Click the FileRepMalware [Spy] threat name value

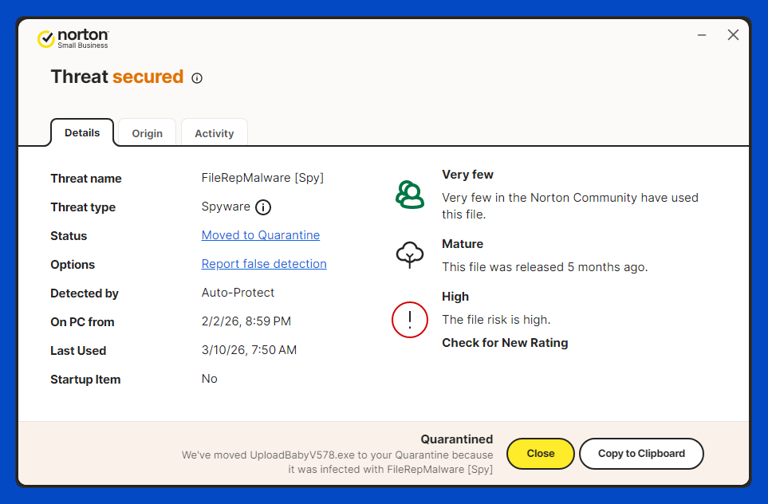pos(263,178)
